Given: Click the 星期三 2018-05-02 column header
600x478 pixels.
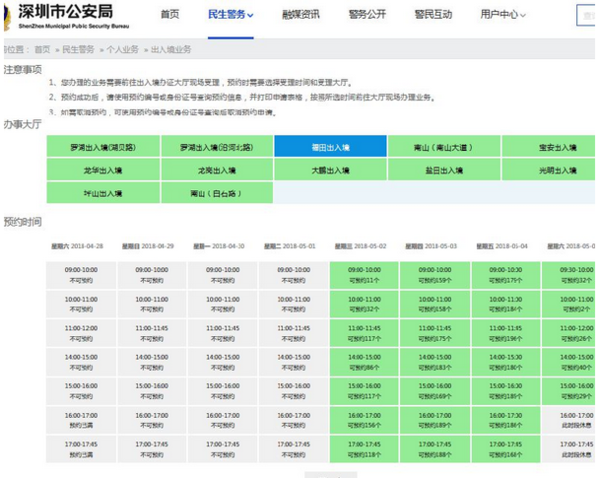Looking at the screenshot, I should point(360,246).
